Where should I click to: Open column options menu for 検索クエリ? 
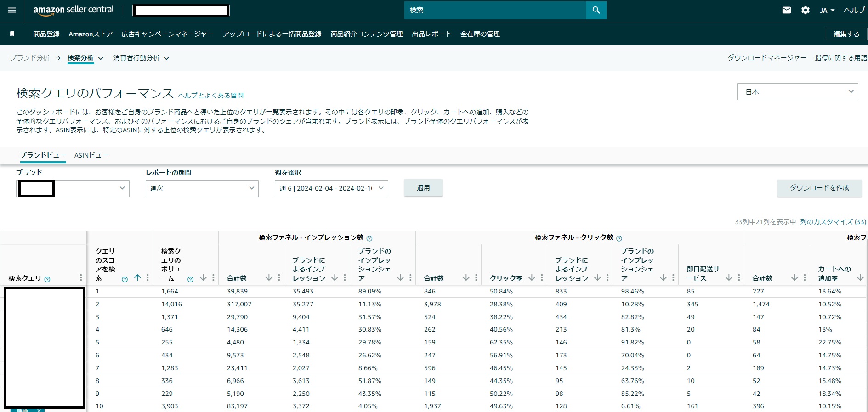click(81, 278)
